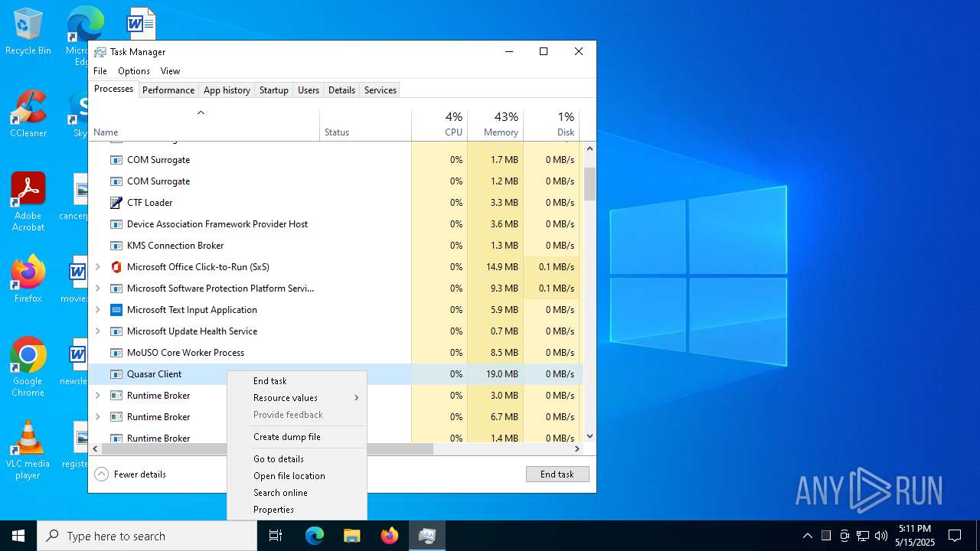Switch to the Users tab
Viewport: 980px width, 551px height.
pos(309,90)
